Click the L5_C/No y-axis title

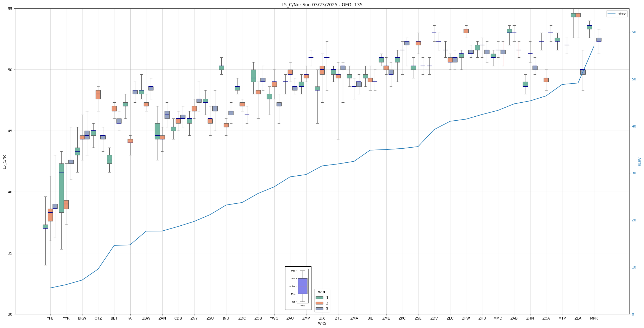click(x=4, y=162)
